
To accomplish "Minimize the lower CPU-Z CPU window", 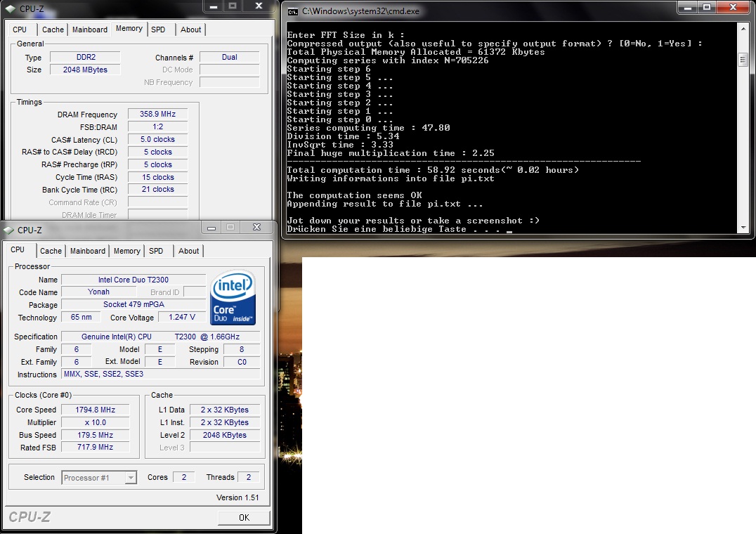I will pyautogui.click(x=211, y=228).
